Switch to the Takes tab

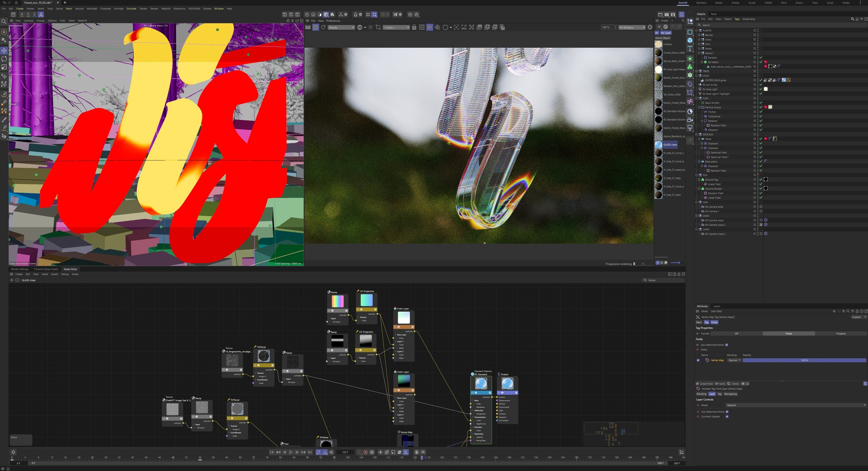714,14
